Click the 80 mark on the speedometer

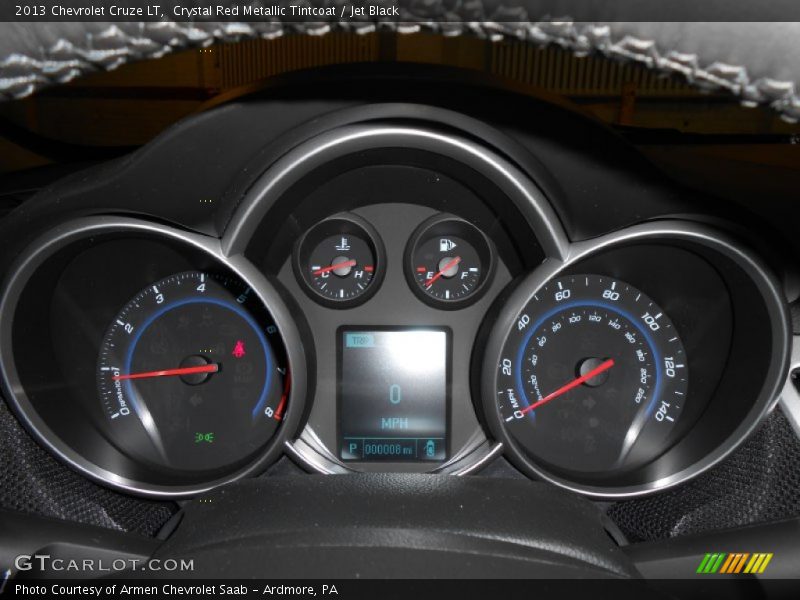tap(609, 294)
